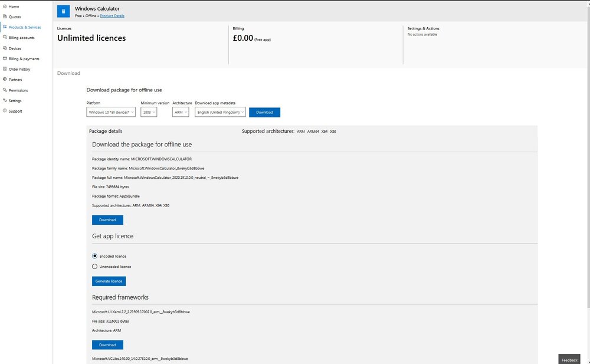Click the Home icon in sidebar

point(5,6)
